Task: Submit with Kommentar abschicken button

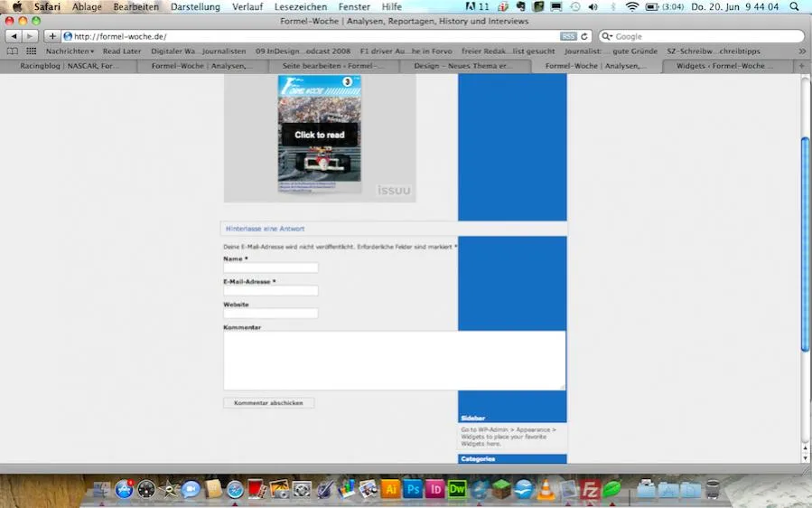Action: click(x=268, y=403)
